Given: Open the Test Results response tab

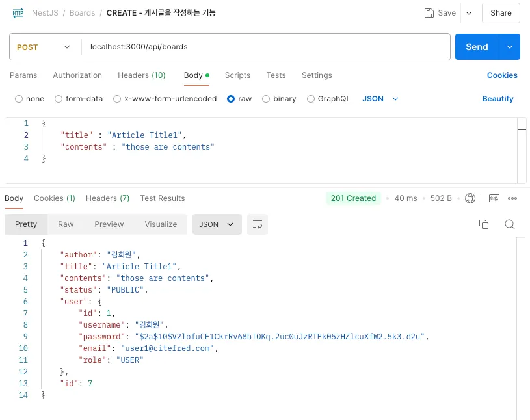Looking at the screenshot, I should [x=163, y=198].
